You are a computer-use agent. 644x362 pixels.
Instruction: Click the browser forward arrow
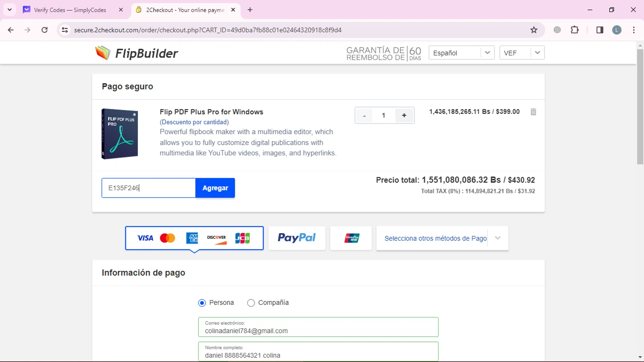(27, 30)
